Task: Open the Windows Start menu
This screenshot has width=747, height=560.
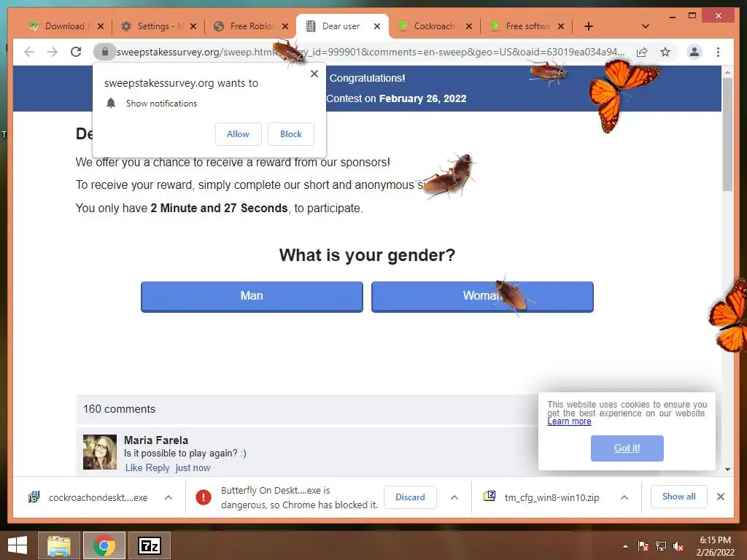Action: tap(18, 545)
